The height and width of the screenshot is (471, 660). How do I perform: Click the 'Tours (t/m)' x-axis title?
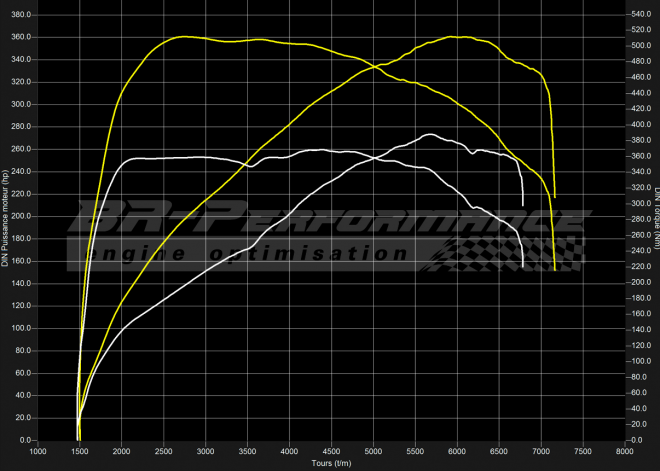(x=331, y=463)
